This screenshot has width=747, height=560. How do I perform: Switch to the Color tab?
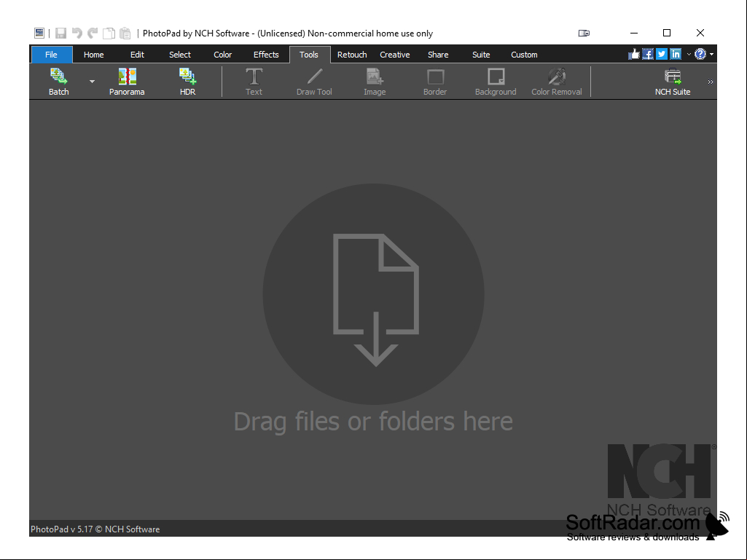(x=222, y=55)
